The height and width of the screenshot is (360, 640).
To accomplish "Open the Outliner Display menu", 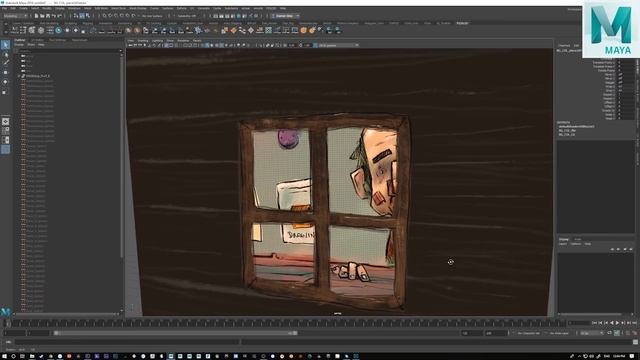I will click(x=19, y=44).
